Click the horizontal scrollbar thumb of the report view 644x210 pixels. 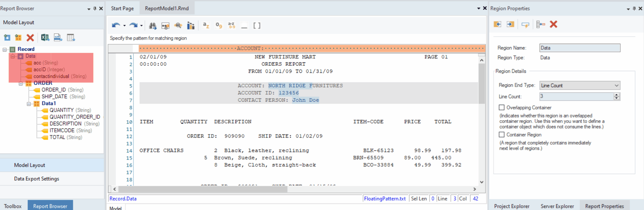203,189
